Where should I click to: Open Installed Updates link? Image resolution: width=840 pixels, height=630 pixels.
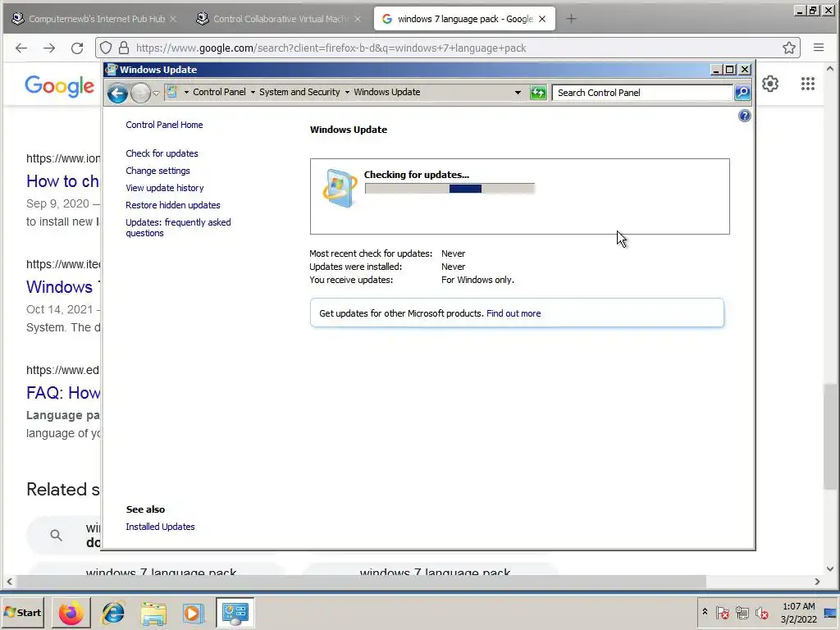point(160,527)
